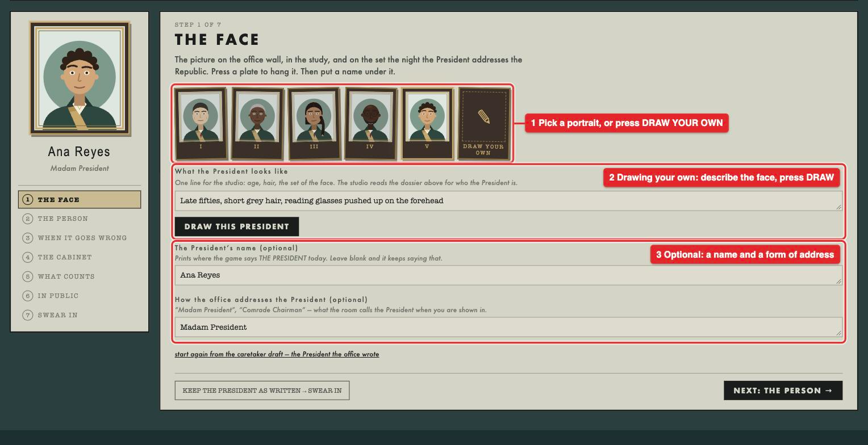The width and height of the screenshot is (868, 445).
Task: Jump to step 4 The Cabinet
Action: pos(80,257)
